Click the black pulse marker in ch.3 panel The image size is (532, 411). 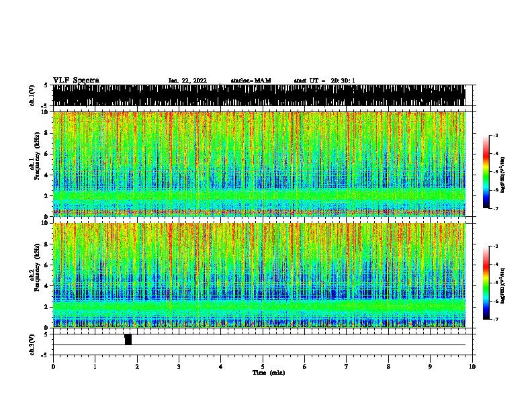pos(128,339)
